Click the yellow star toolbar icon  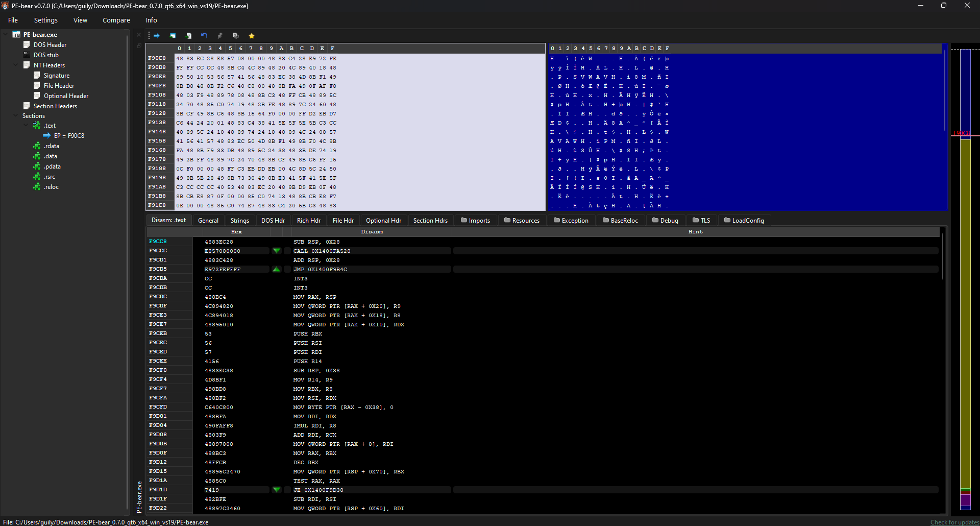251,36
